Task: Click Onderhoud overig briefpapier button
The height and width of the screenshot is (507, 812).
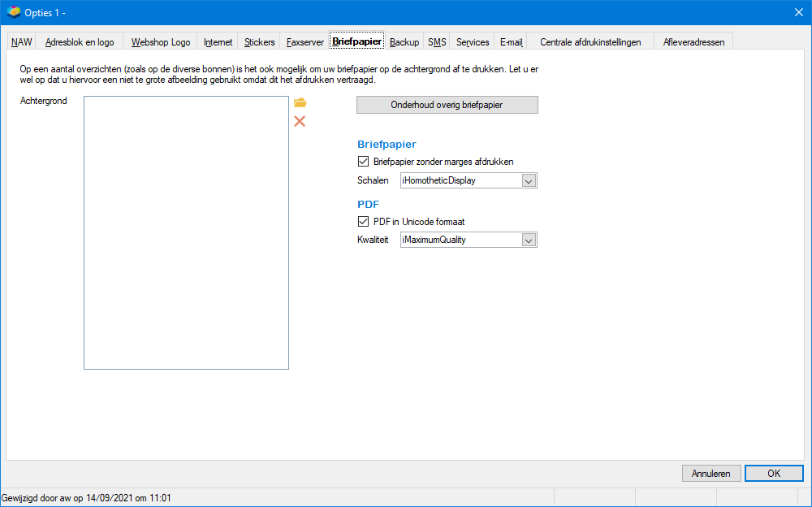Action: tap(447, 105)
